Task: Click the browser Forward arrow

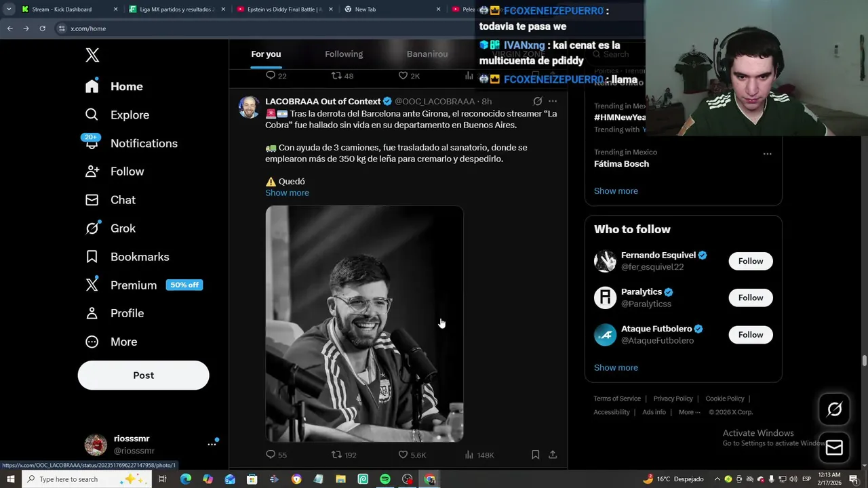Action: [26, 28]
